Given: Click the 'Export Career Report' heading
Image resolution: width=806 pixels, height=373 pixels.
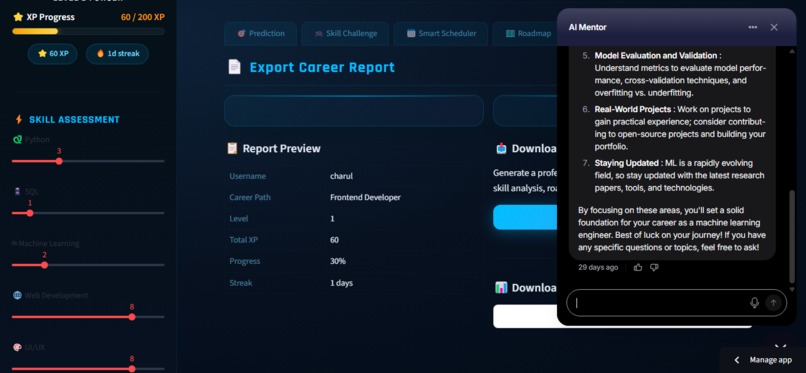Looking at the screenshot, I should 322,67.
